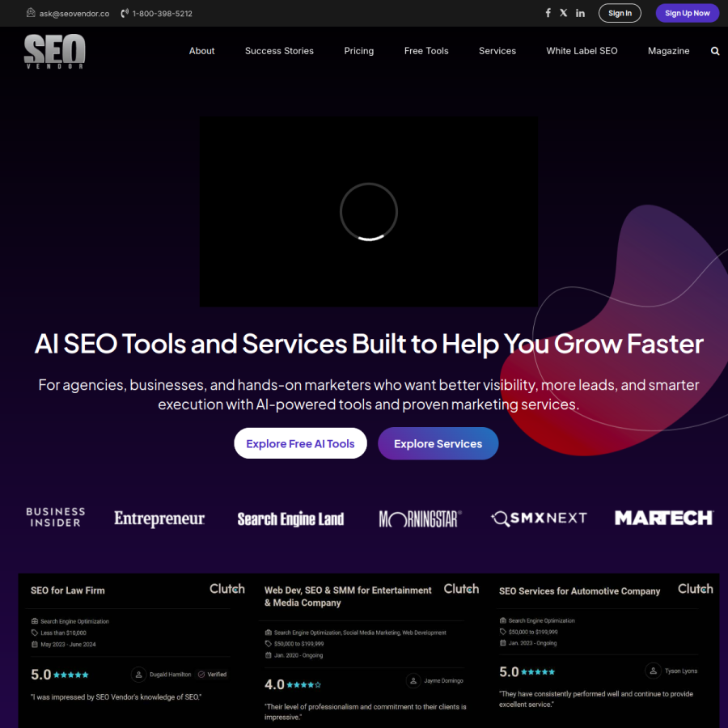The width and height of the screenshot is (728, 728).
Task: Open the Services menu item
Action: [497, 51]
